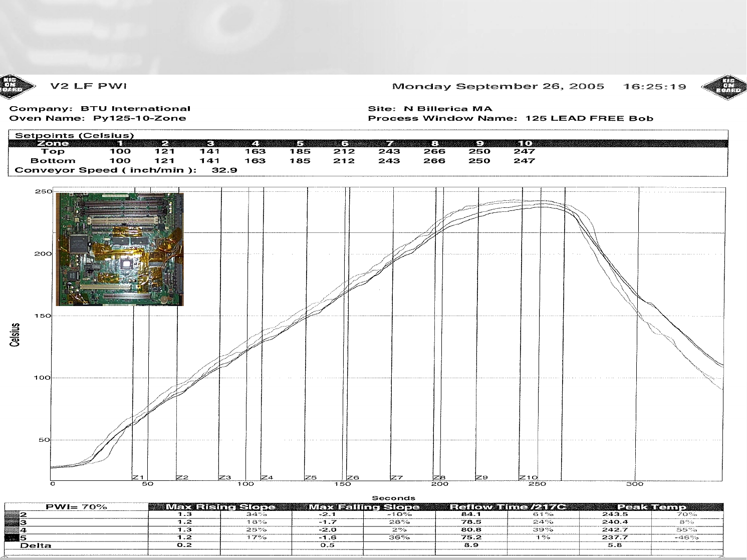Select the Max Rising Slope column header
Image resolution: width=747 pixels, height=560 pixels.
point(220,507)
